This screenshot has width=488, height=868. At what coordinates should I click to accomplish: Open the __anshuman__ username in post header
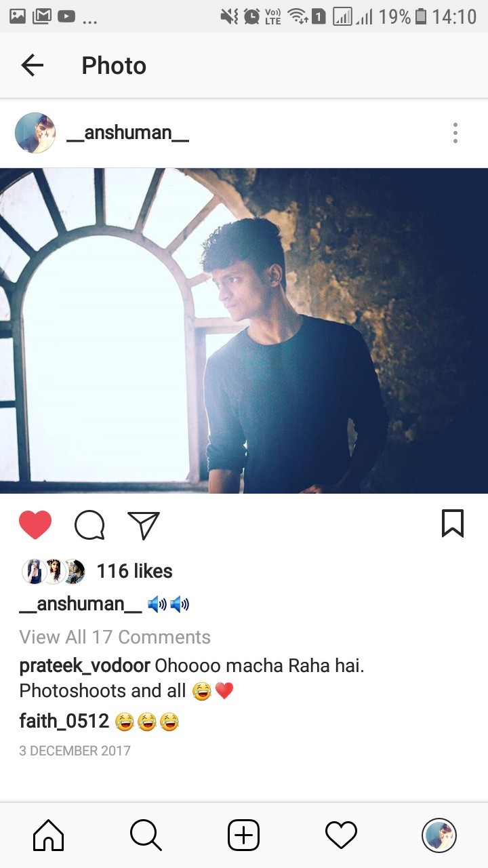click(x=127, y=133)
